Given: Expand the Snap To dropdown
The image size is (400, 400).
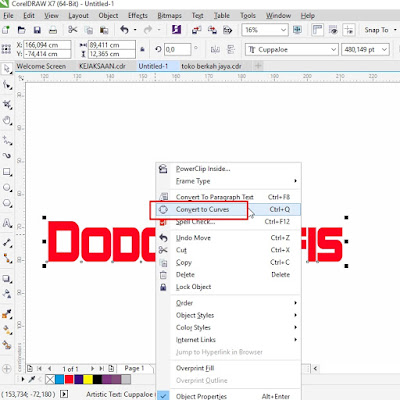Looking at the screenshot, I should 395,30.
